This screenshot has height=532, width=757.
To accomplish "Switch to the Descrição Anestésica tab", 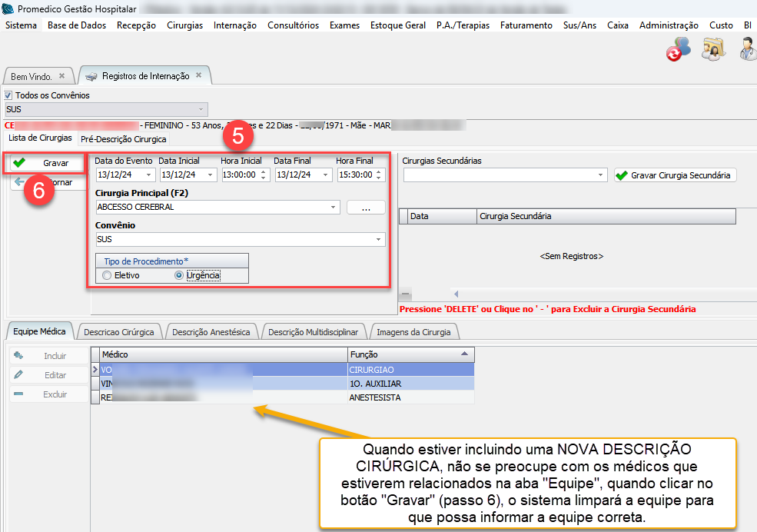I will [211, 332].
